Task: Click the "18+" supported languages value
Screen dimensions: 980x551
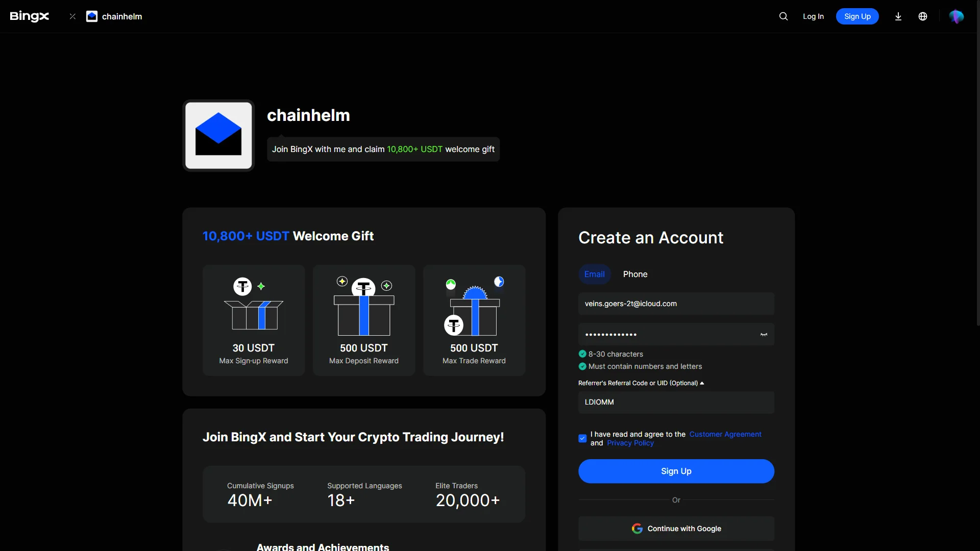Action: [341, 500]
